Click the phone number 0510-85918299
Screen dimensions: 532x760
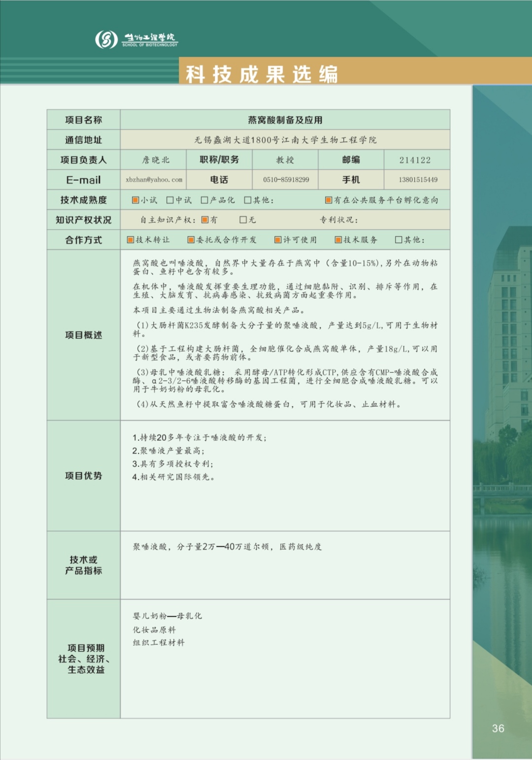[x=286, y=180]
